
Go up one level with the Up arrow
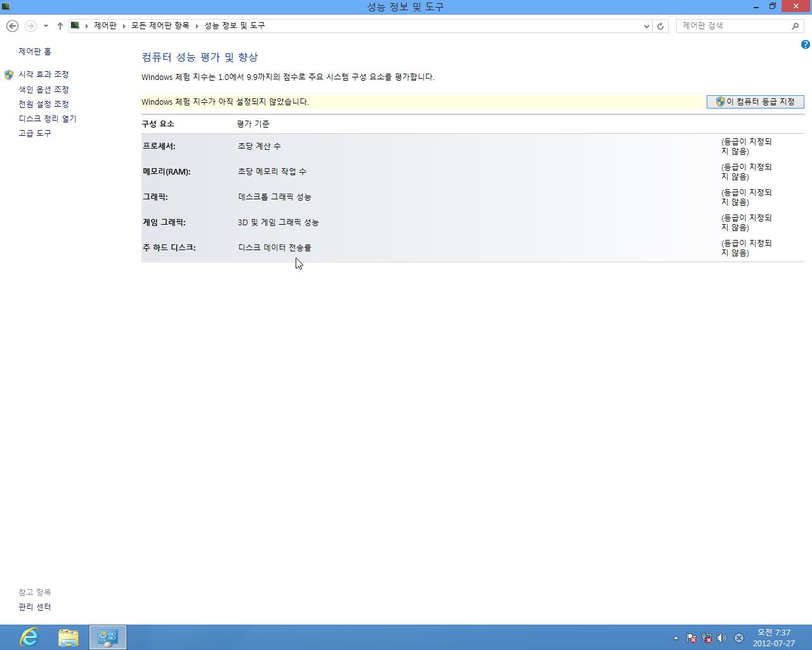(60, 26)
